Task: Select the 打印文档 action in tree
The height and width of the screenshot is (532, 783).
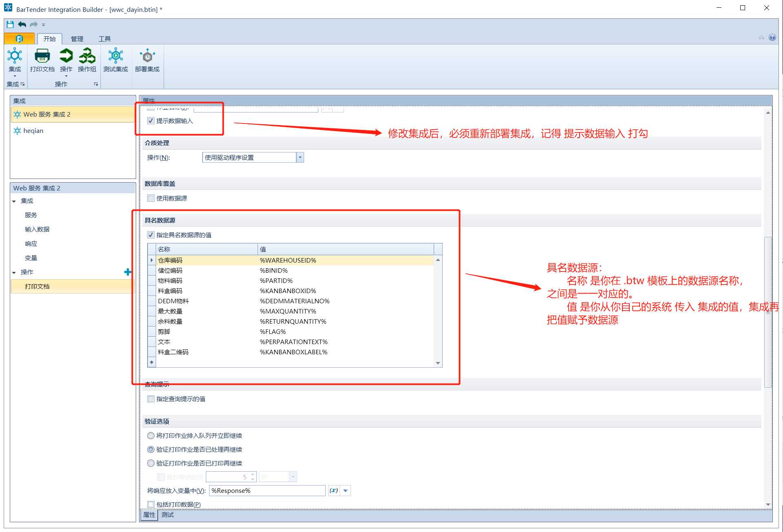Action: tap(73, 286)
